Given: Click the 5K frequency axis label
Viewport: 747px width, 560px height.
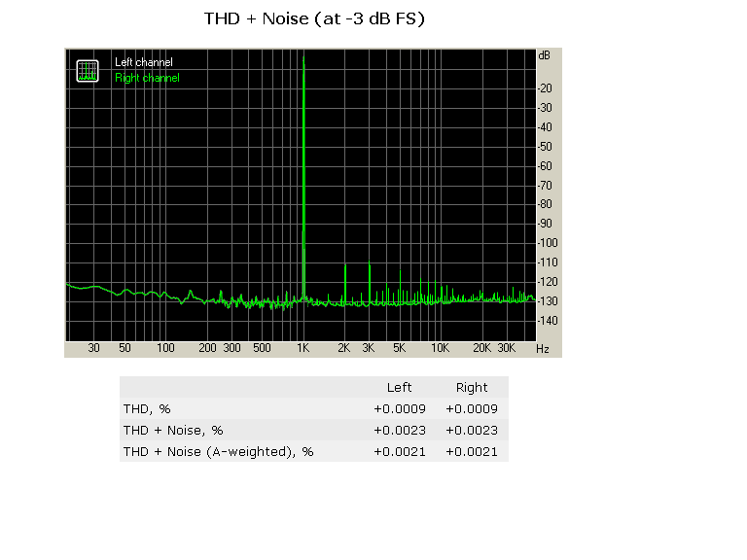Looking at the screenshot, I should (399, 348).
